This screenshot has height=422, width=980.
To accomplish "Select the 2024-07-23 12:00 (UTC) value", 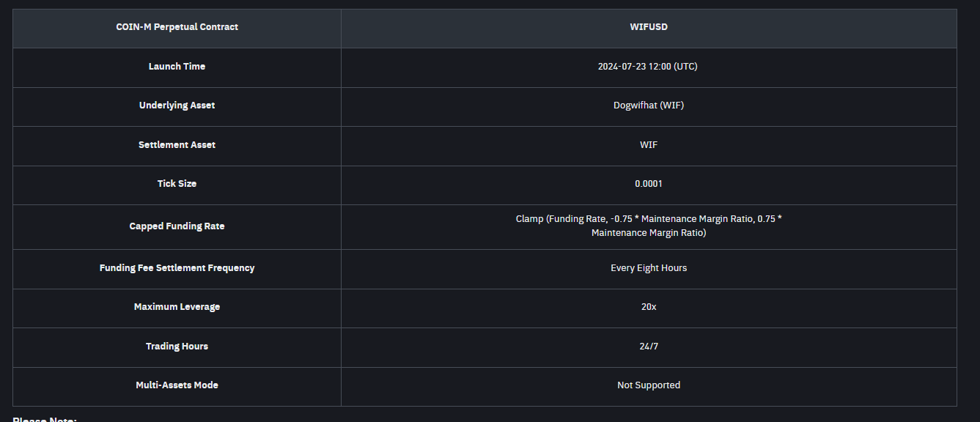I will 648,67.
